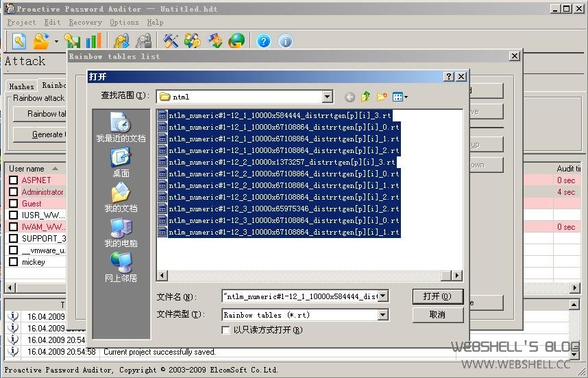Click the 取消 cancel button
588x378 pixels.
pos(438,315)
